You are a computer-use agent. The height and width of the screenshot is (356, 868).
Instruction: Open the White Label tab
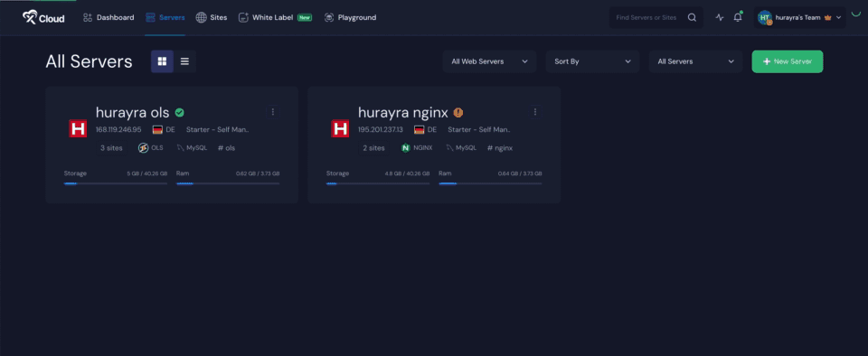(x=275, y=18)
